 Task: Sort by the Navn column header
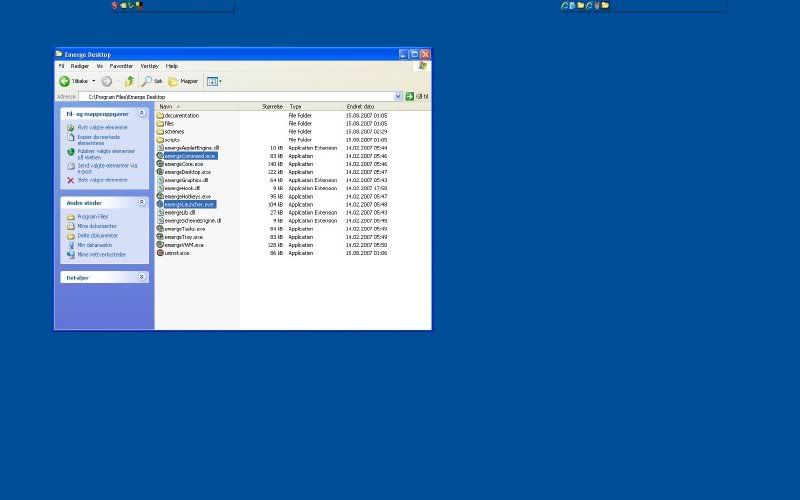pyautogui.click(x=196, y=107)
